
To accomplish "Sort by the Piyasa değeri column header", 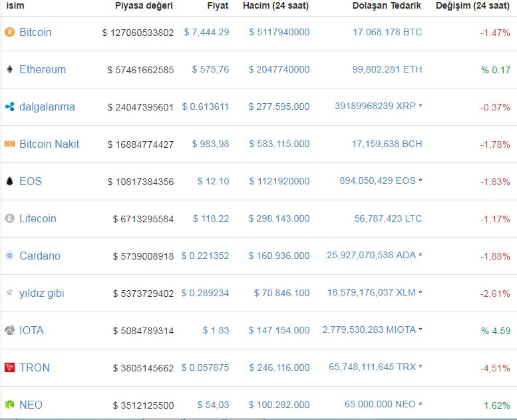I will 144,6.
